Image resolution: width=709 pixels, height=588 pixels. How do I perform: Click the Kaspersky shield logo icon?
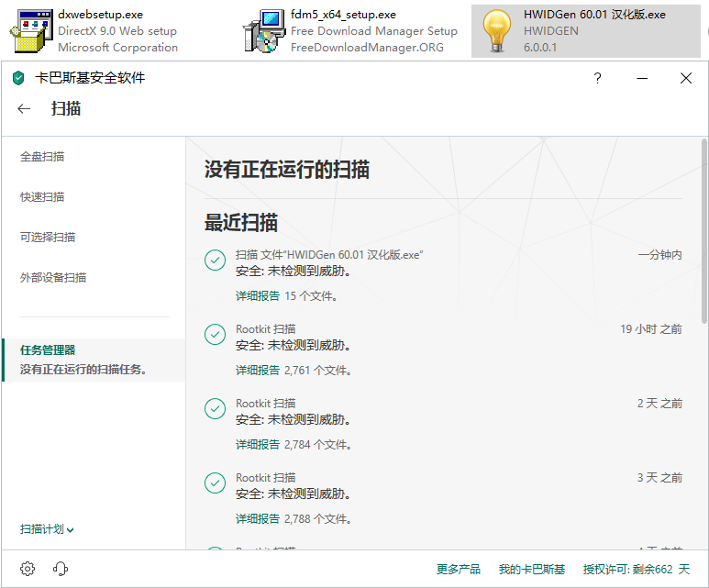[x=18, y=78]
